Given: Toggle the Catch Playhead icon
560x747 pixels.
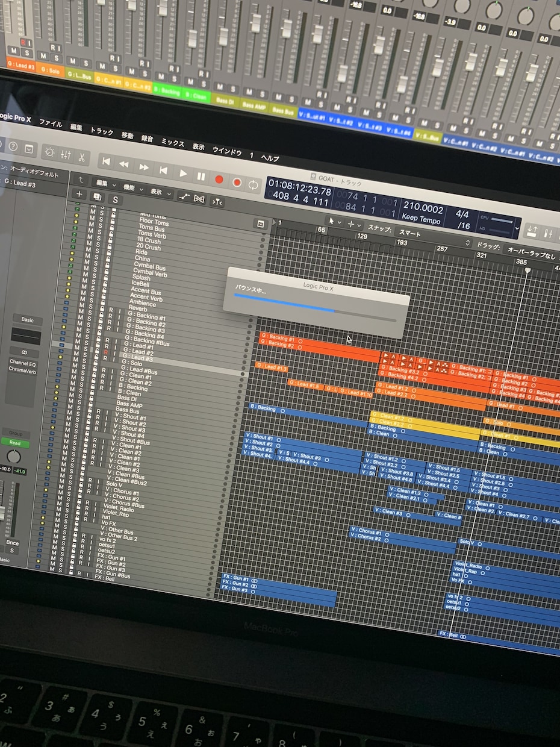Looking at the screenshot, I should tap(217, 202).
